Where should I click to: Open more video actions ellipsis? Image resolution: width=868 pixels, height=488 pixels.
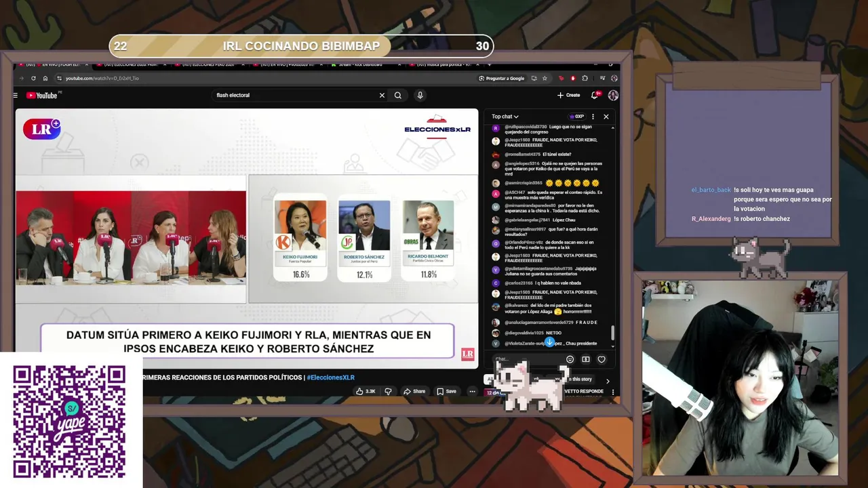[x=472, y=391]
